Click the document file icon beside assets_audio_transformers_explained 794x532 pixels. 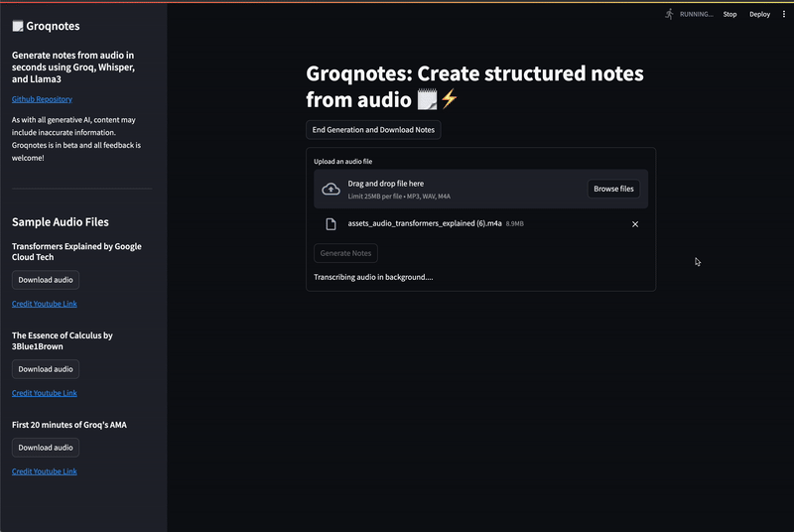[x=331, y=224]
